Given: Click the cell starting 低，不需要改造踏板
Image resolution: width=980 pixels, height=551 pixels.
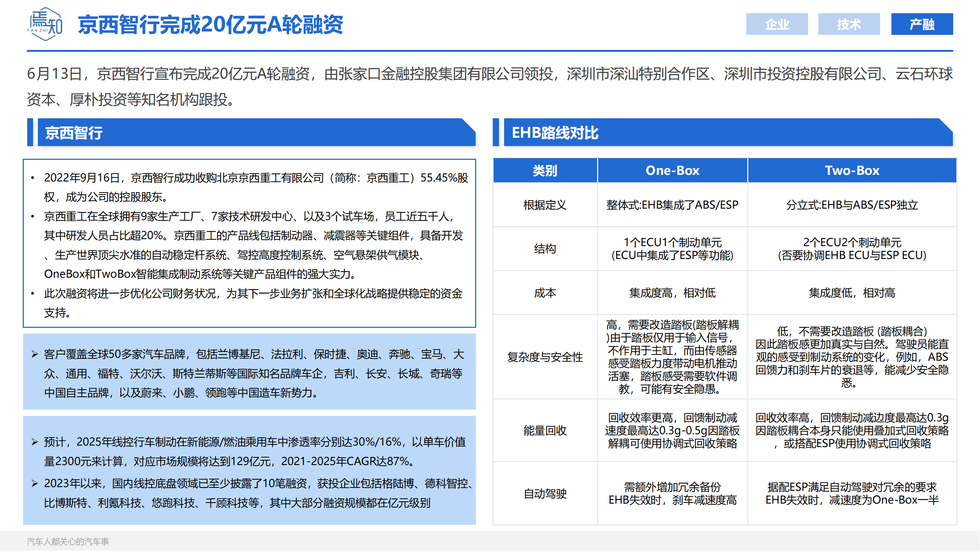Looking at the screenshot, I should tap(852, 357).
